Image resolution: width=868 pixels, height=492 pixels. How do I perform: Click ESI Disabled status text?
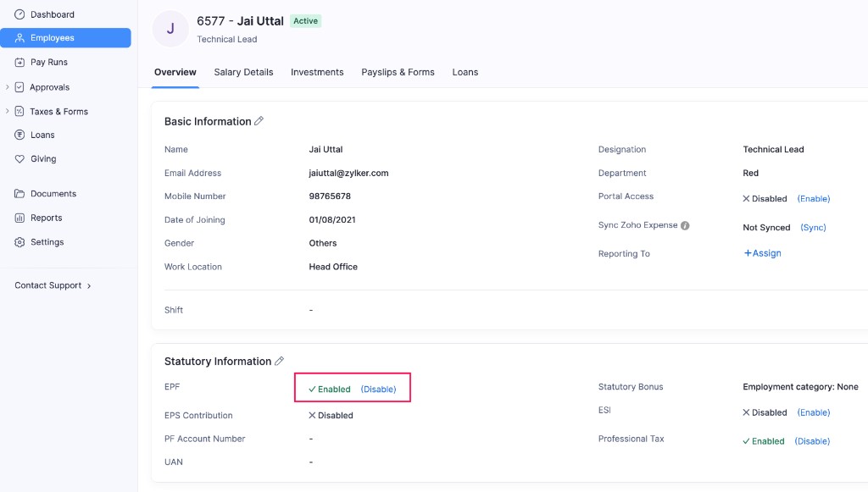(765, 412)
